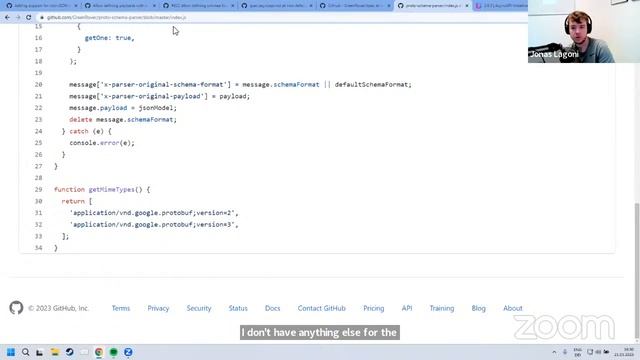Open the Training footer link
The width and height of the screenshot is (640, 360).
pyautogui.click(x=442, y=308)
